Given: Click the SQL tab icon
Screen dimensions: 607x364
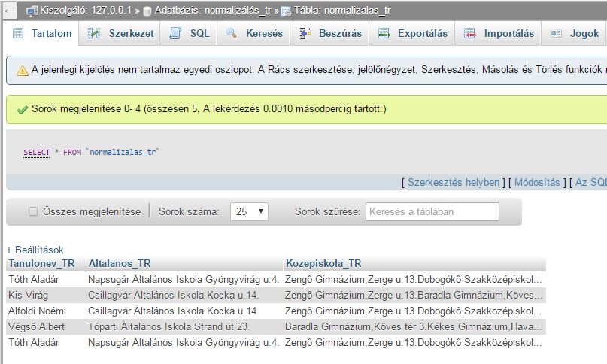Looking at the screenshot, I should [175, 34].
